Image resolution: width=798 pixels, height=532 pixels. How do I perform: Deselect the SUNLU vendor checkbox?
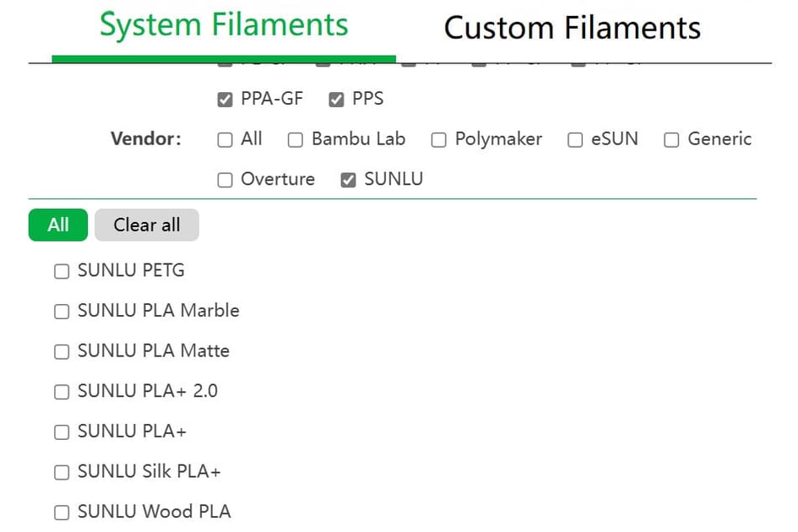348,180
